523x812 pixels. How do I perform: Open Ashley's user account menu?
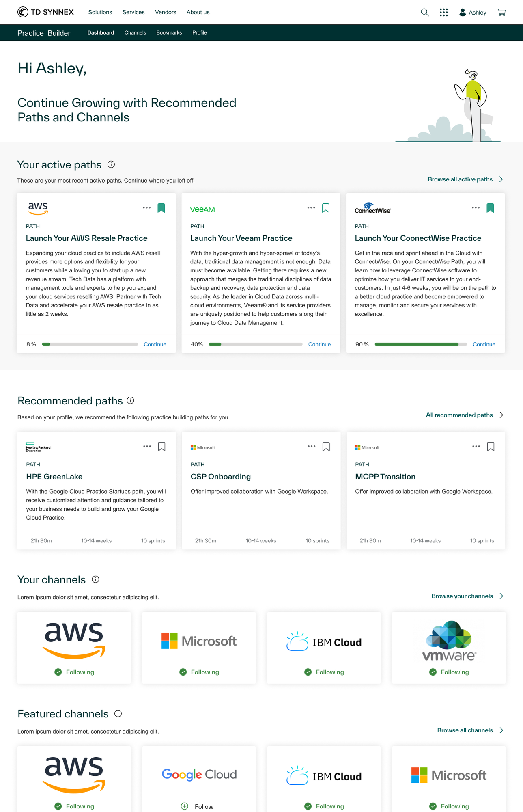pyautogui.click(x=473, y=13)
